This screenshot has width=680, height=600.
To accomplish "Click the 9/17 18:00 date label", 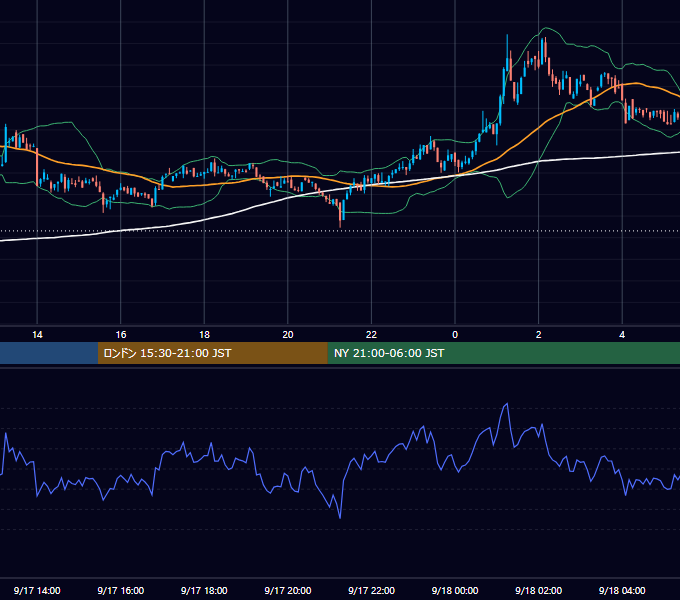I will point(204,590).
